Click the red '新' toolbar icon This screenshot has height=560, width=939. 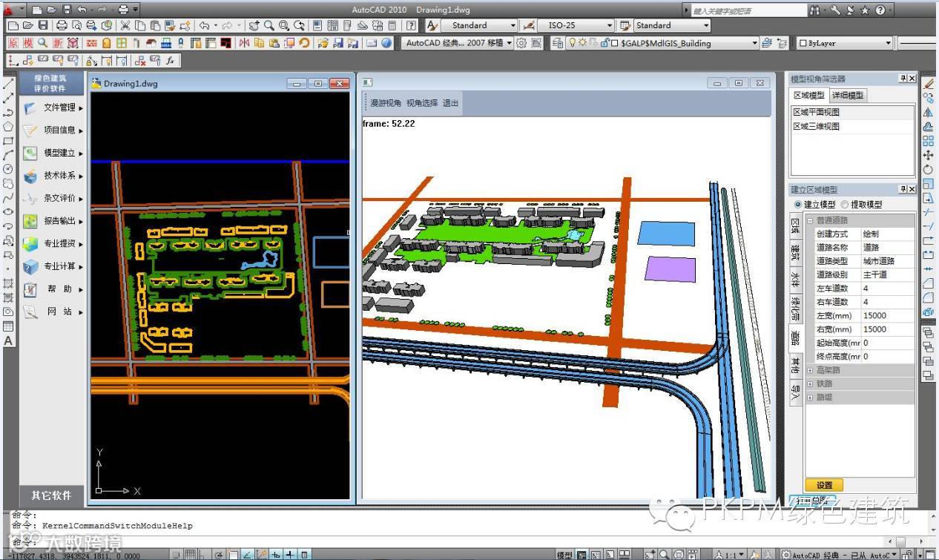58,43
